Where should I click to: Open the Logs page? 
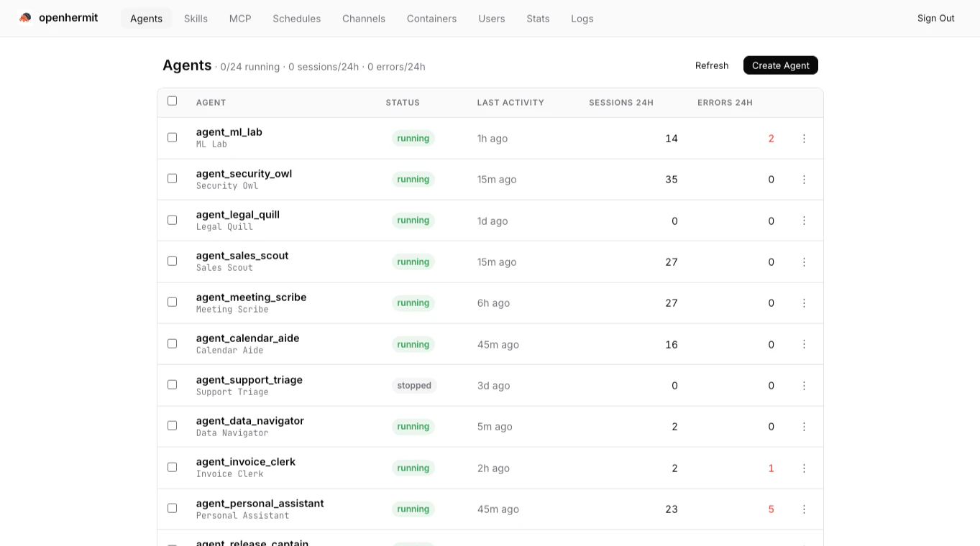582,19
